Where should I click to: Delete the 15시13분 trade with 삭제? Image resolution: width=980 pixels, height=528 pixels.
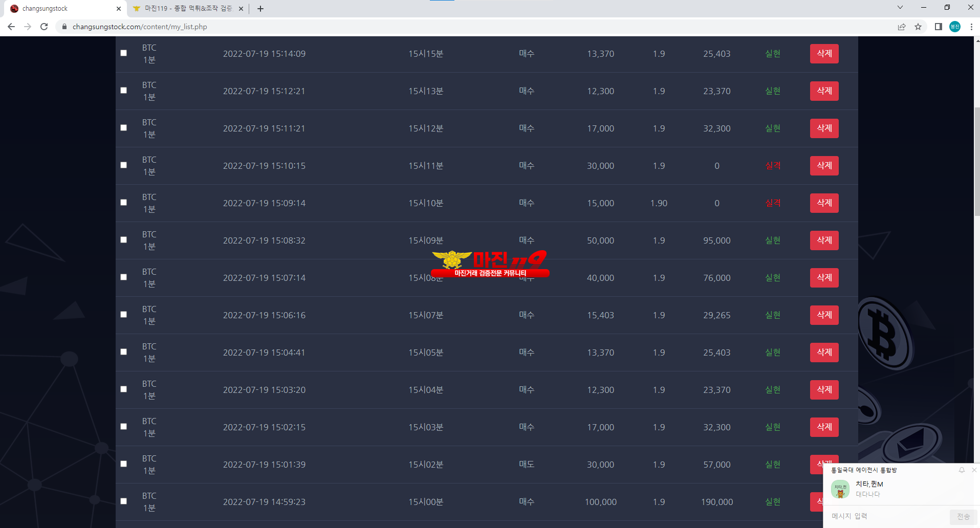pyautogui.click(x=824, y=91)
